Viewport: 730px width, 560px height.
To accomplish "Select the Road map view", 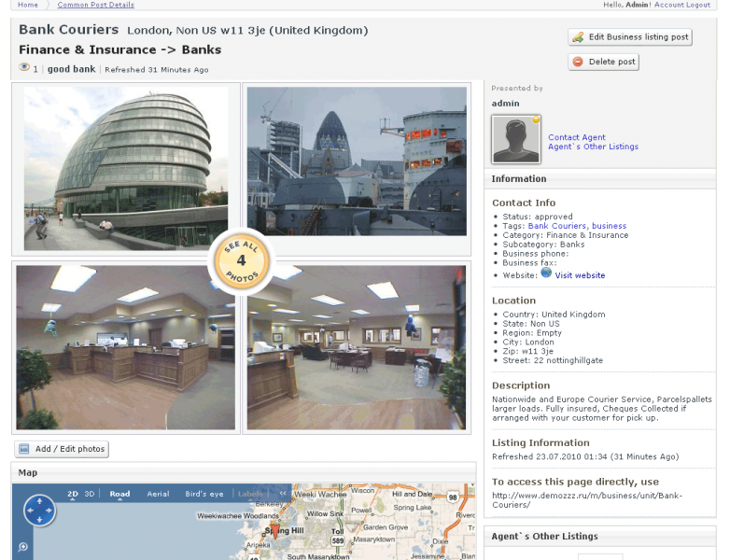I will [119, 494].
